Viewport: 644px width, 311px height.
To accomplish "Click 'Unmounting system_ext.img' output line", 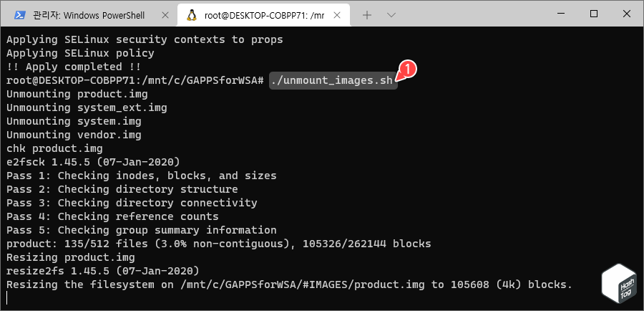I will pos(87,107).
